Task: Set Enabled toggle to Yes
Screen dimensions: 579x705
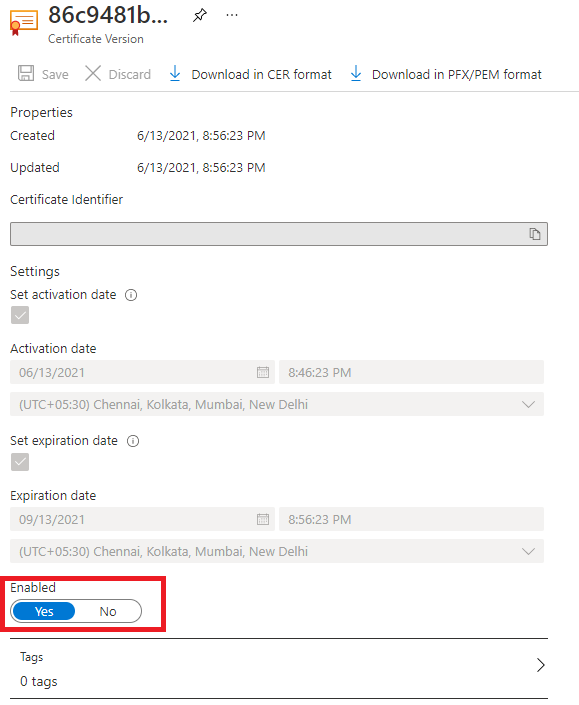Action: pyautogui.click(x=44, y=611)
